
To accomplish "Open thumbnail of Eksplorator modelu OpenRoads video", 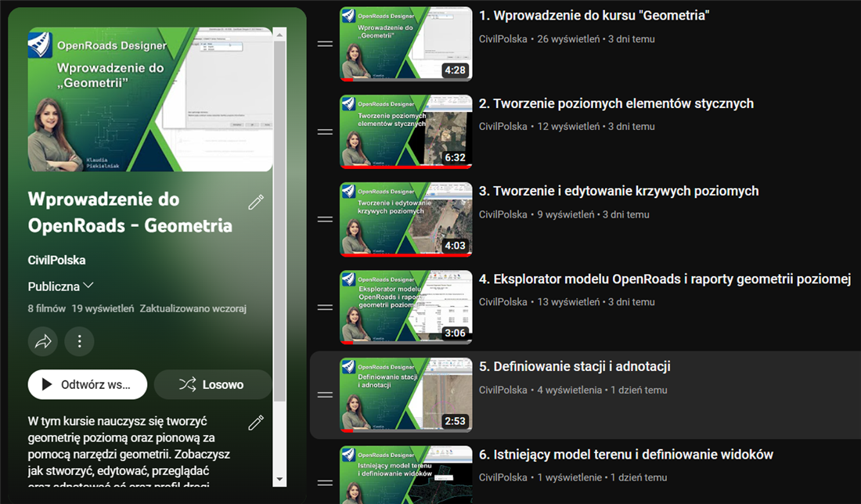I will pos(405,308).
